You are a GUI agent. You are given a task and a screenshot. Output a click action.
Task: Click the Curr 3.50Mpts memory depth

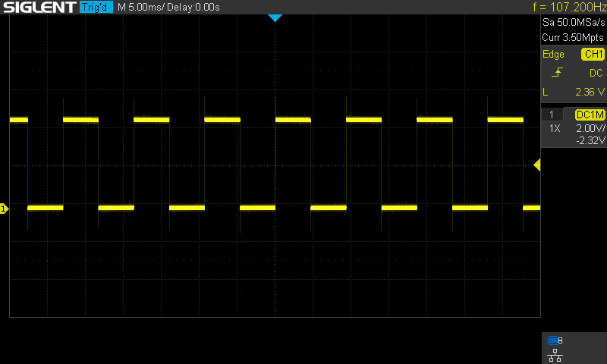pos(573,36)
